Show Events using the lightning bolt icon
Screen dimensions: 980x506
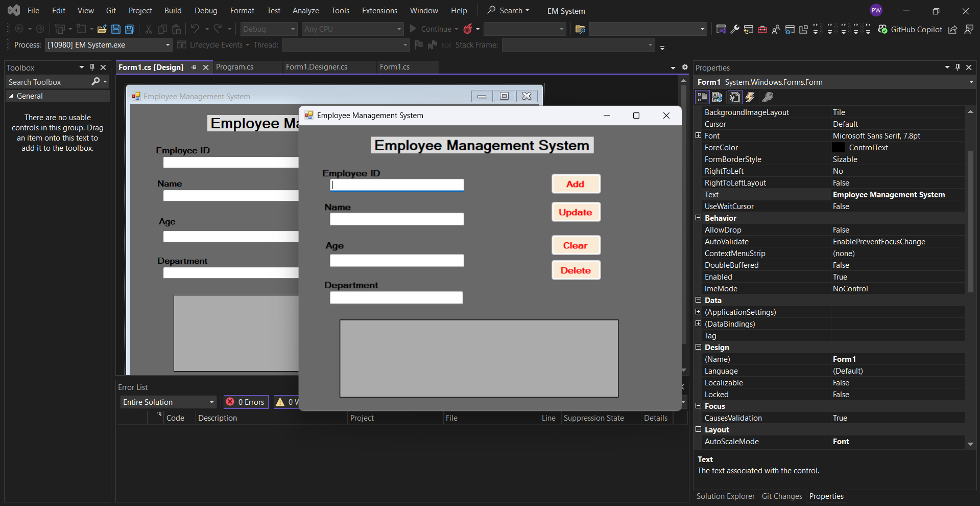coord(750,97)
